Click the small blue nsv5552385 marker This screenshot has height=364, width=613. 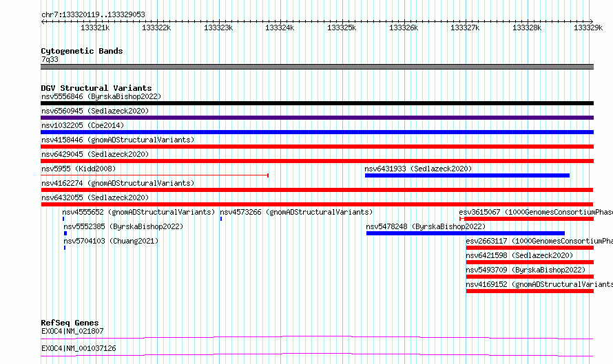(65, 233)
